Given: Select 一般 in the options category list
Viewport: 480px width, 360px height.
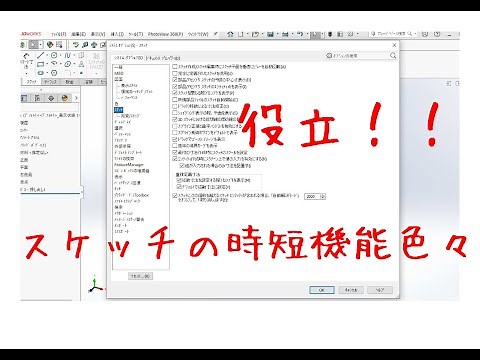Looking at the screenshot, I should (118, 67).
